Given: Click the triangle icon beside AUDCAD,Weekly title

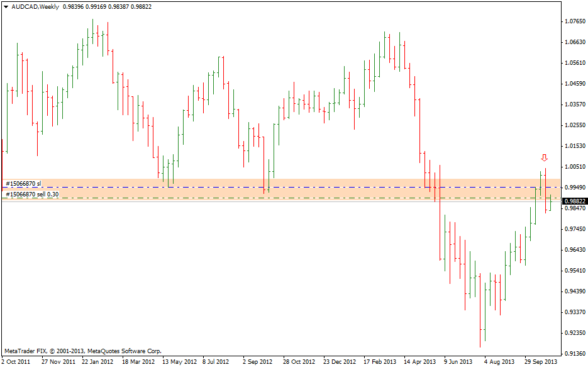Looking at the screenshot, I should [6, 6].
